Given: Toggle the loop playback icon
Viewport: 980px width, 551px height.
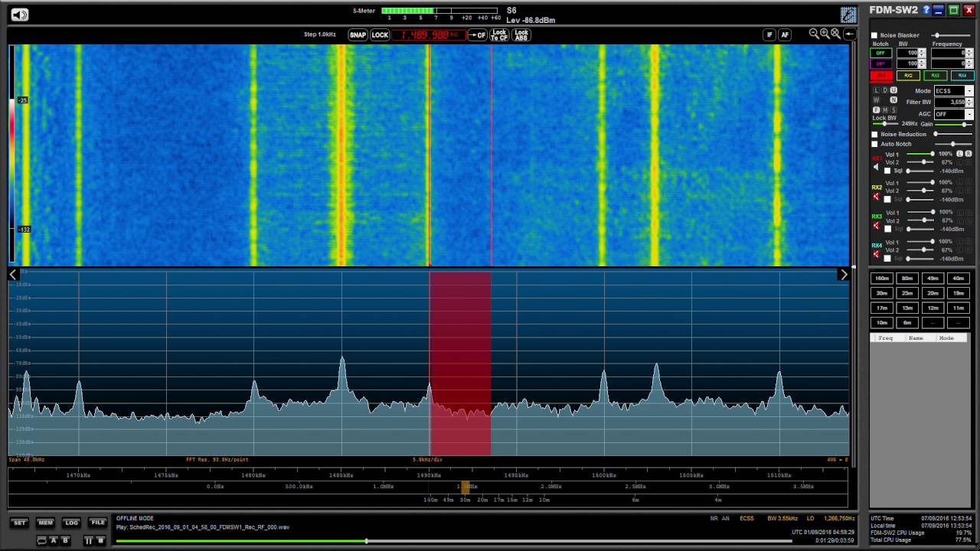Looking at the screenshot, I should (42, 540).
